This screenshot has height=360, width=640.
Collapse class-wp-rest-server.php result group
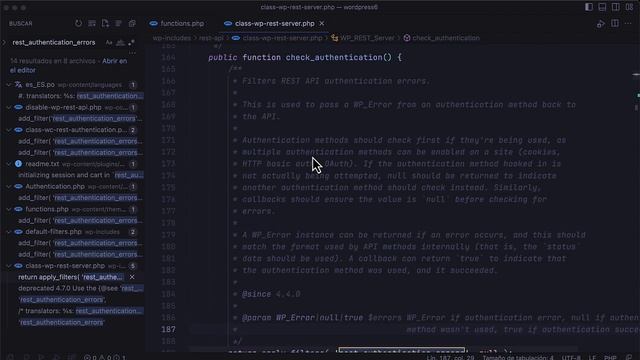(x=9, y=266)
